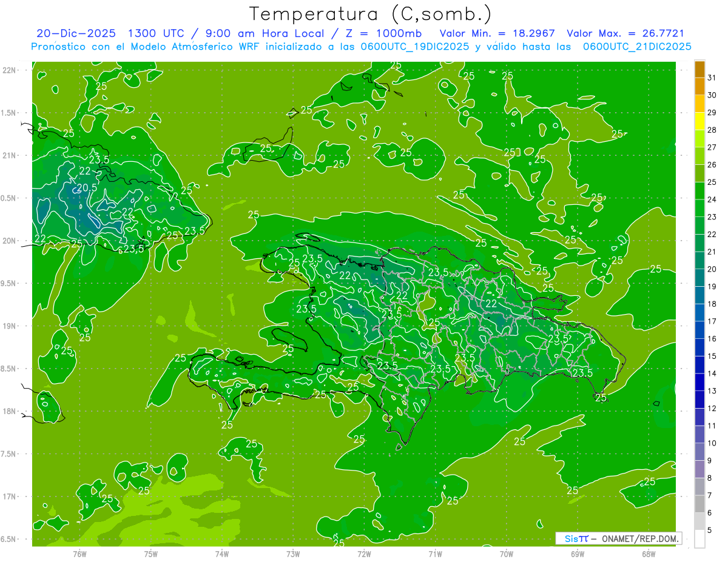728x562 pixels.
Task: Click the '71W' longitude axis label
Action: click(x=435, y=554)
